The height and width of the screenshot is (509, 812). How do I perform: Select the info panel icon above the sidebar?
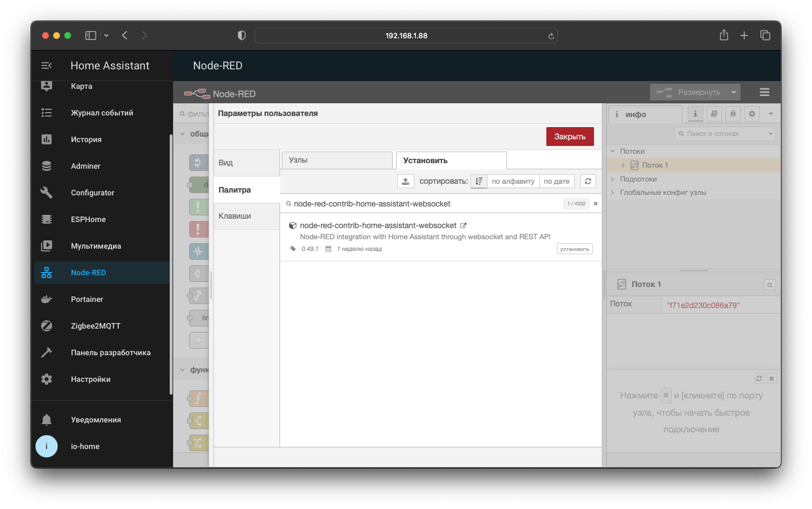(x=694, y=114)
